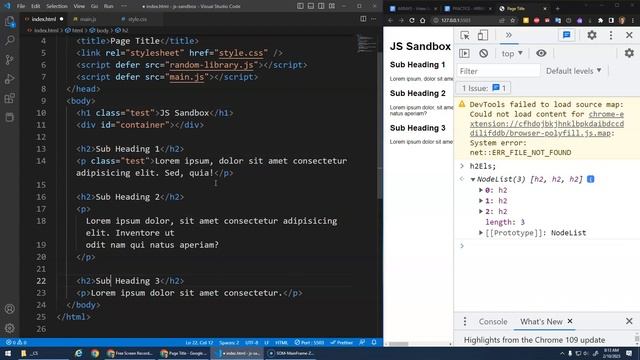Viewport: 640px width, 360px height.
Task: Toggle the bottom panel layout icon
Action: pyautogui.click(x=311, y=6)
